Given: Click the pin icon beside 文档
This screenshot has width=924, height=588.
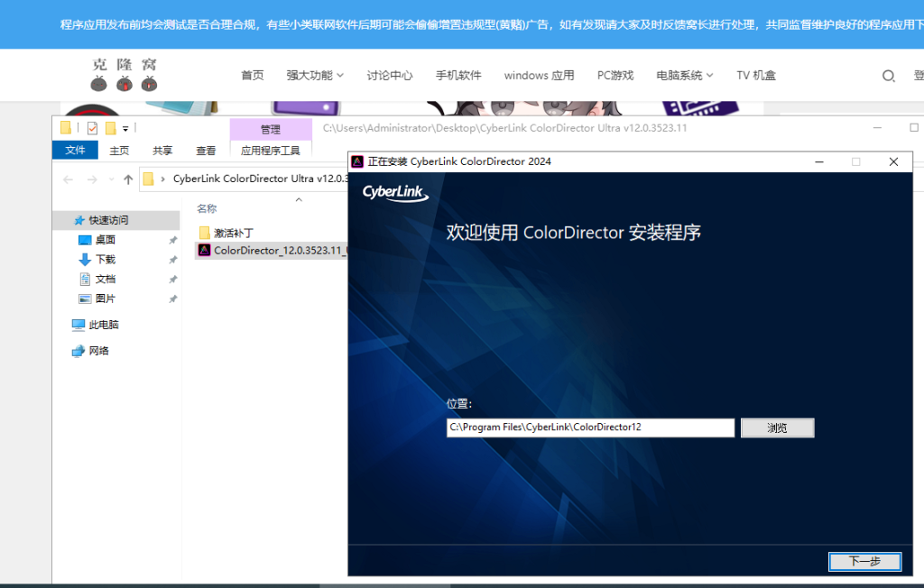Looking at the screenshot, I should click(x=172, y=280).
